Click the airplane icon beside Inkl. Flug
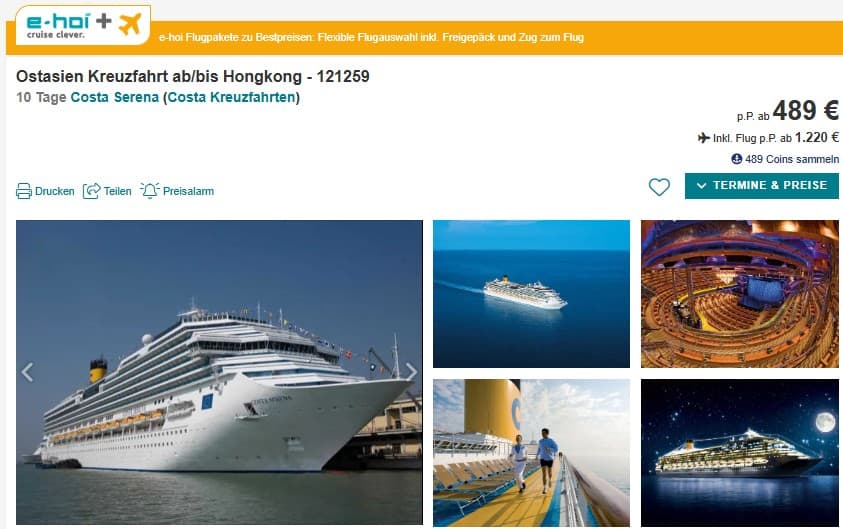Screen dimensions: 843x529 704,138
